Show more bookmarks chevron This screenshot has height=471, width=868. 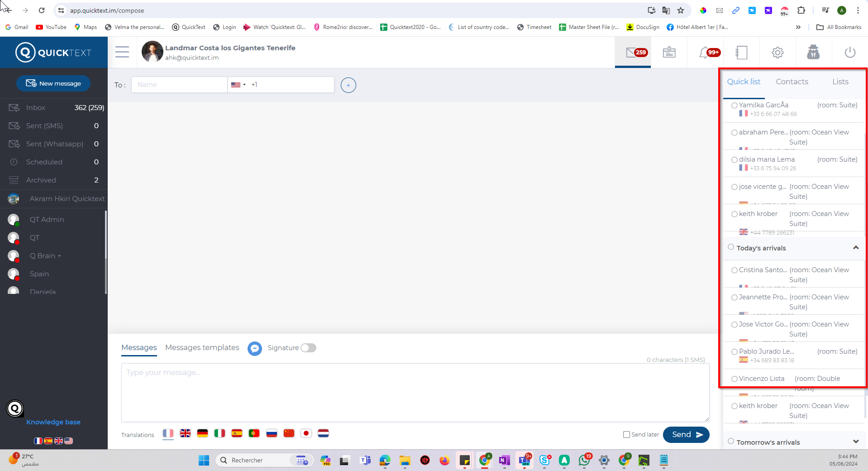798,27
